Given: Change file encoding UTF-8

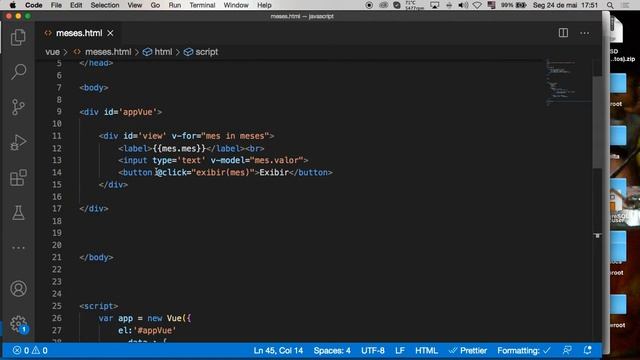Looking at the screenshot, I should (373, 351).
